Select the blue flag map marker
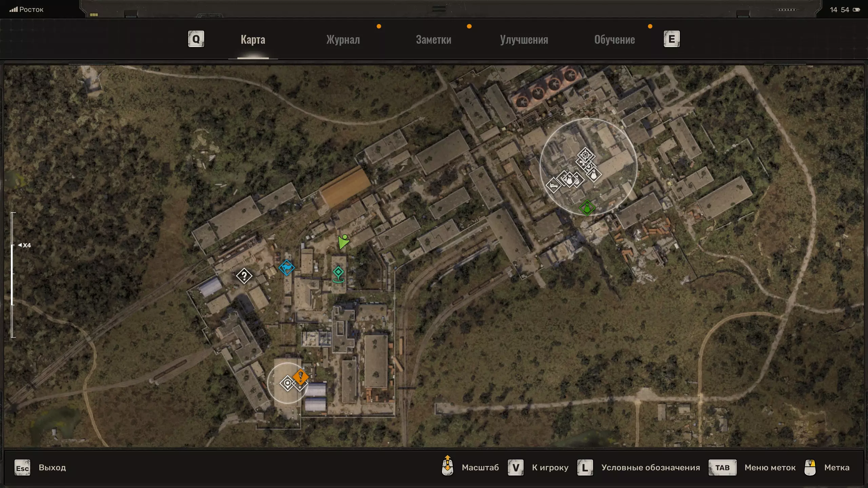 click(x=287, y=268)
